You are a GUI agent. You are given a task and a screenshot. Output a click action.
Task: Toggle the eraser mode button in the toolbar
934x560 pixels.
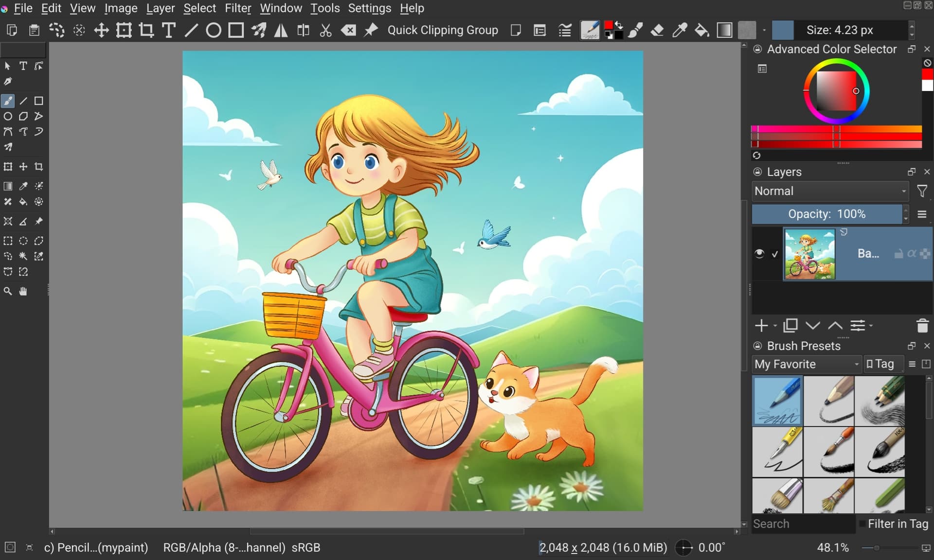click(x=657, y=30)
